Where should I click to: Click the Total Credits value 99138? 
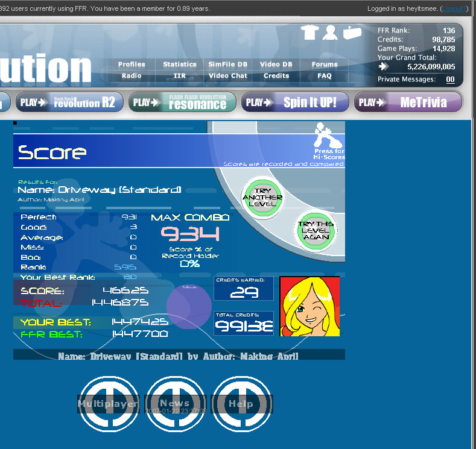click(244, 325)
